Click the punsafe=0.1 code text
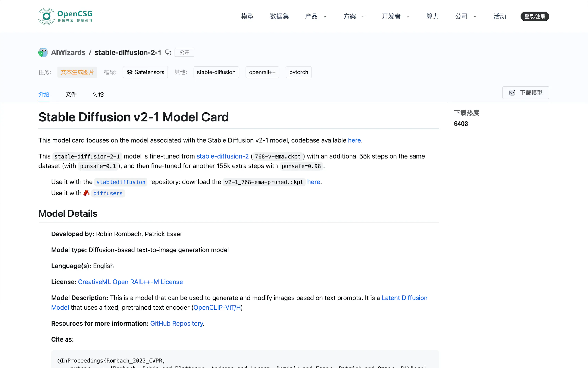Viewport: 588px width, 368px height. (98, 166)
